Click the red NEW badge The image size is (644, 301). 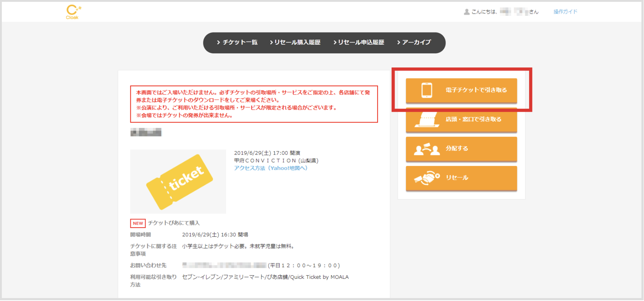click(138, 224)
